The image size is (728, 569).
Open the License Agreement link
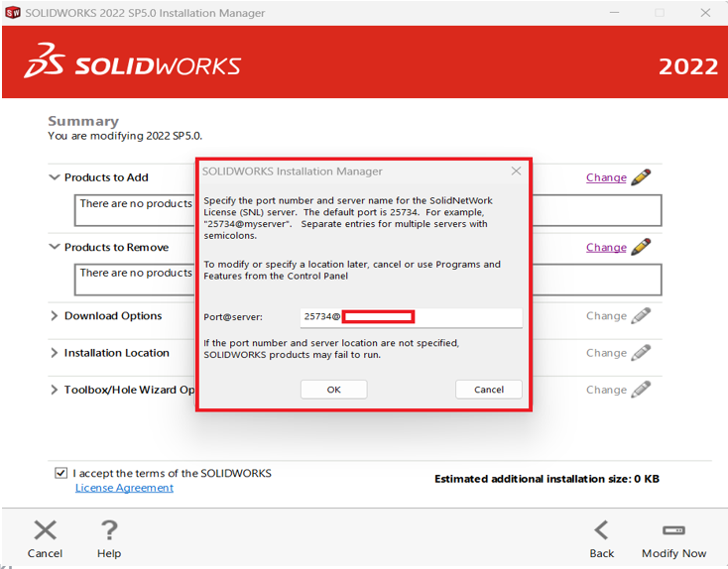tap(124, 488)
